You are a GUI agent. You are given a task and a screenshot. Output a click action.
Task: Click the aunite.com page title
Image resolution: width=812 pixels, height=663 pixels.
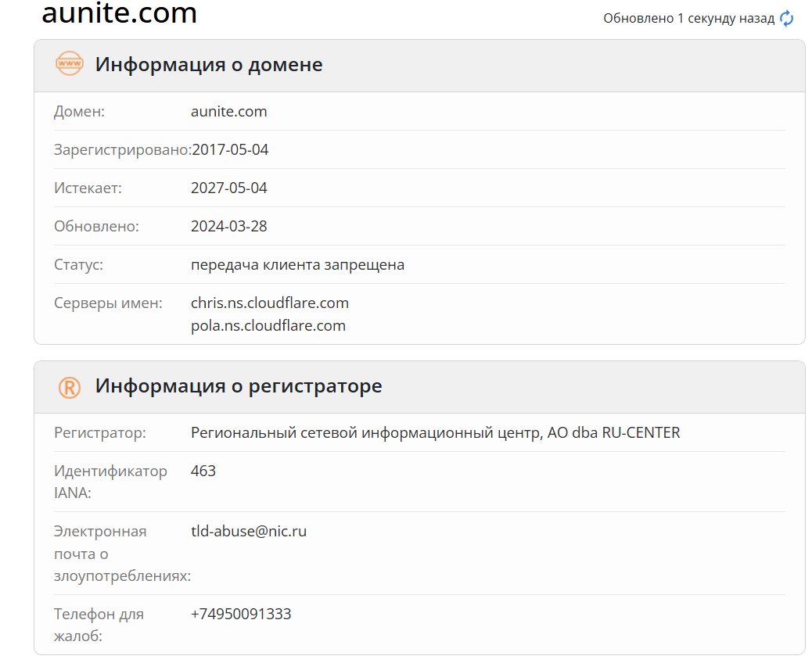(119, 13)
